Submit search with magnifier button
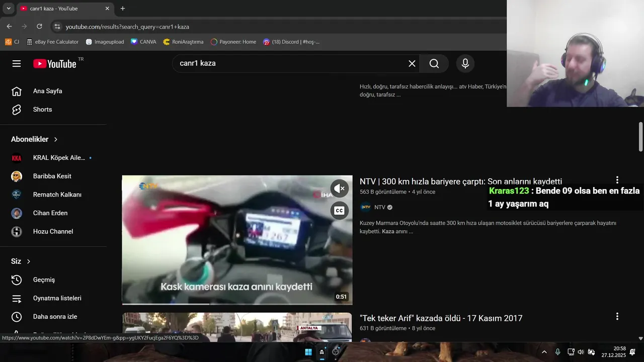 tap(434, 63)
